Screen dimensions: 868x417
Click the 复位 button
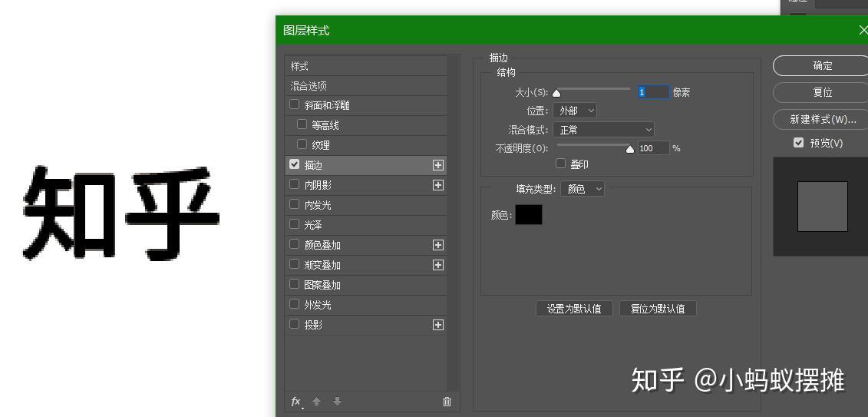tap(822, 92)
